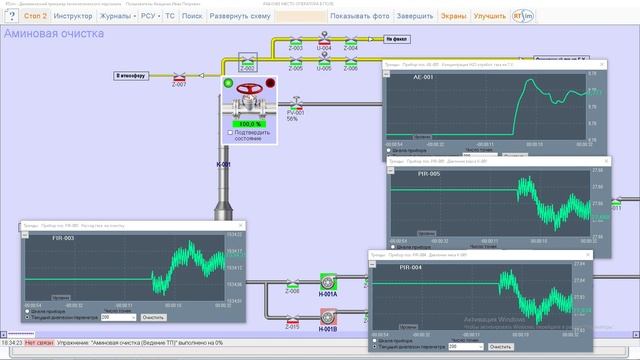This screenshot has height=360, width=640.
Task: Collapse the PIR-004 trend chart minus icon
Action: coord(372,264)
